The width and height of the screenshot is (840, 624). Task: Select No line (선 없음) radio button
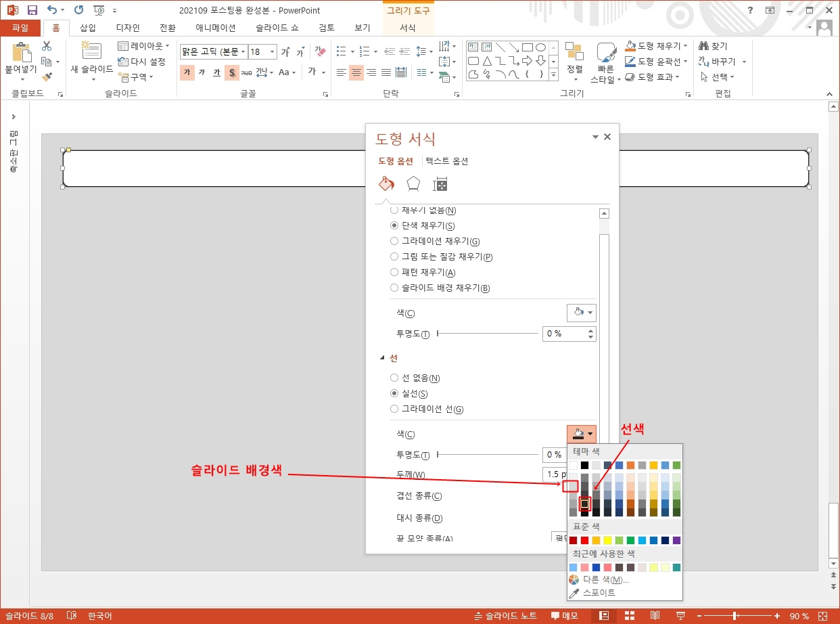click(394, 378)
